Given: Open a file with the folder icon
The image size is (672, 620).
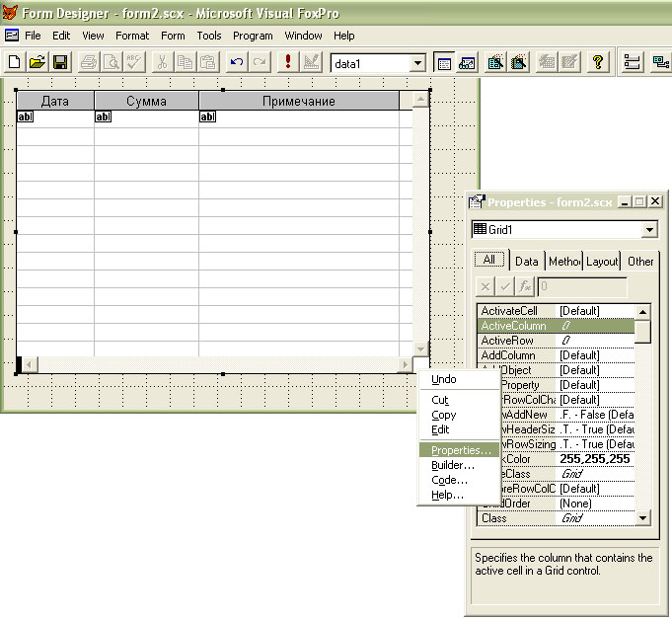Looking at the screenshot, I should pos(37,63).
